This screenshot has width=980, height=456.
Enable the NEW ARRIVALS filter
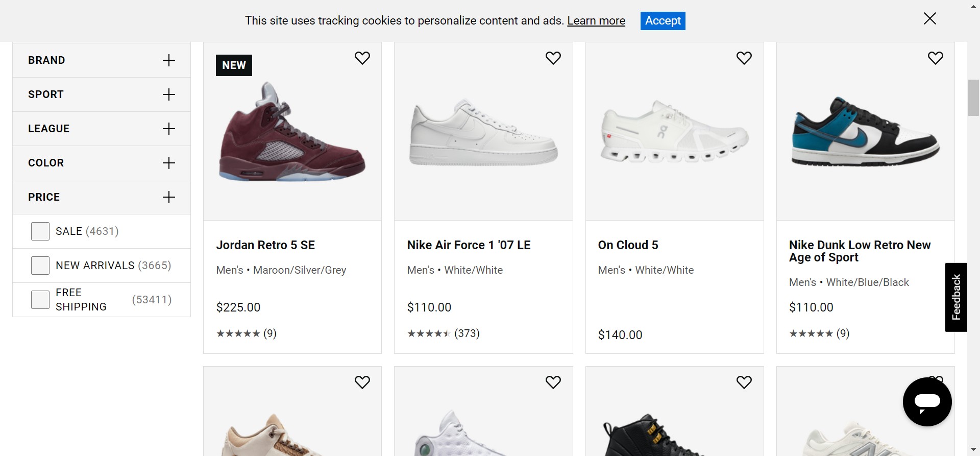coord(40,266)
